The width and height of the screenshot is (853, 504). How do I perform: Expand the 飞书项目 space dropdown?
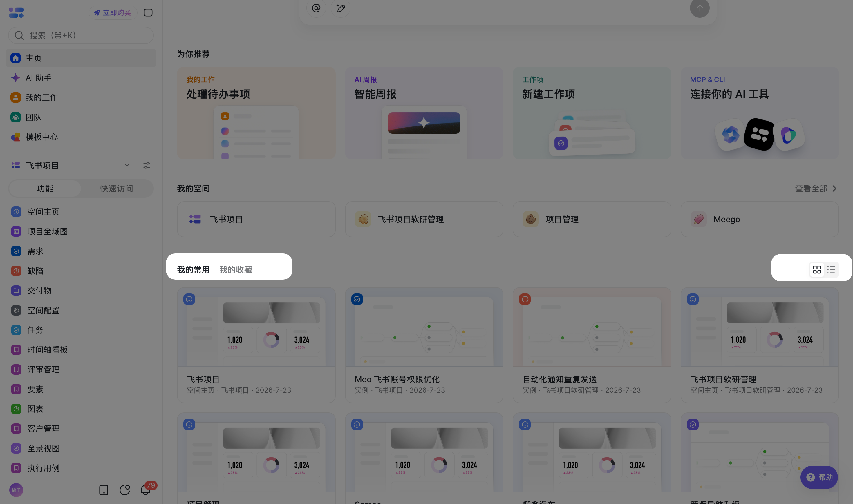coord(127,165)
